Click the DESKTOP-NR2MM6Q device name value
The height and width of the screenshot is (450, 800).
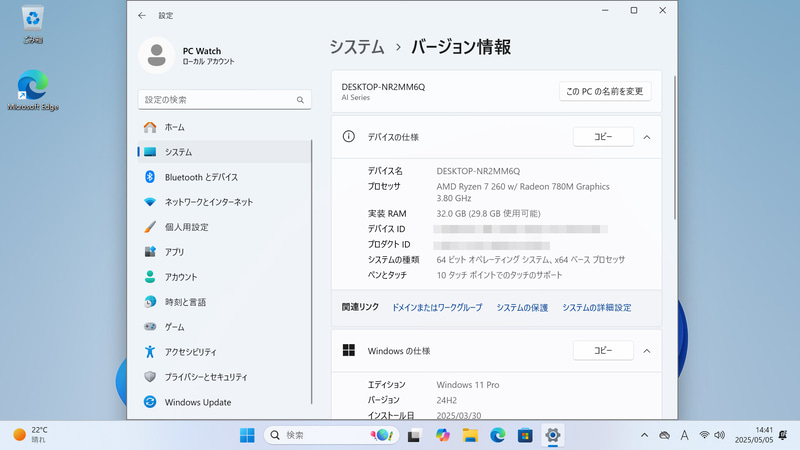coord(478,171)
